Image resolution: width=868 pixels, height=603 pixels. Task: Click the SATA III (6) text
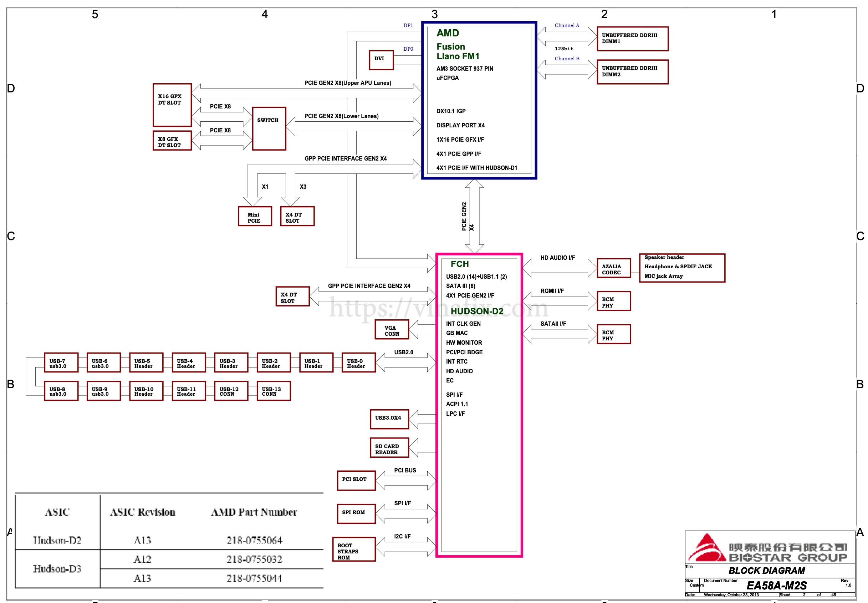tap(460, 286)
